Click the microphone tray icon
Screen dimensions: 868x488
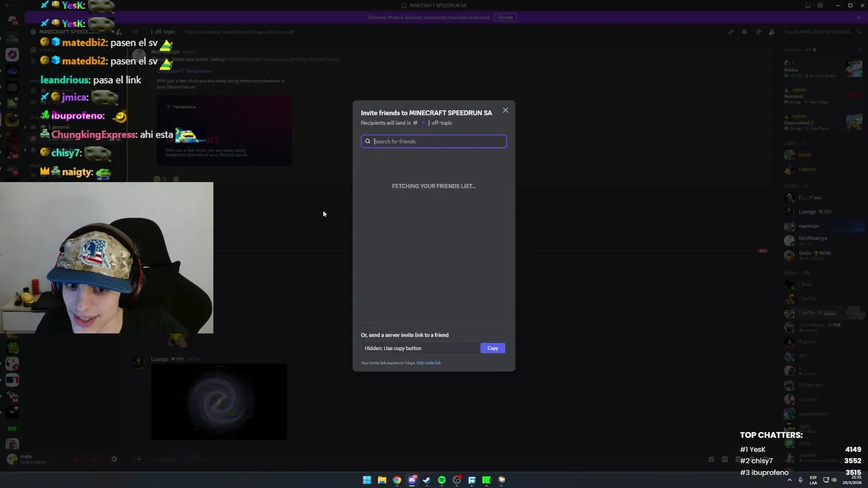tap(801, 480)
